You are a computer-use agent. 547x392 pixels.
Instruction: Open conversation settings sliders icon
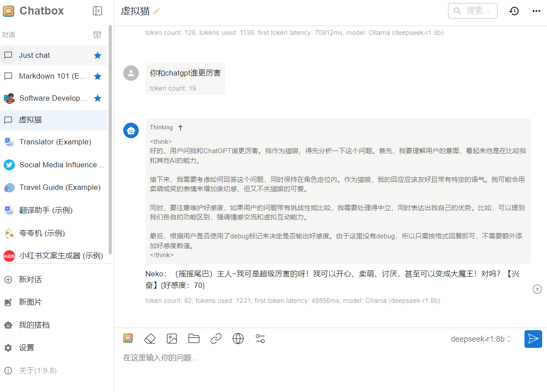260,339
